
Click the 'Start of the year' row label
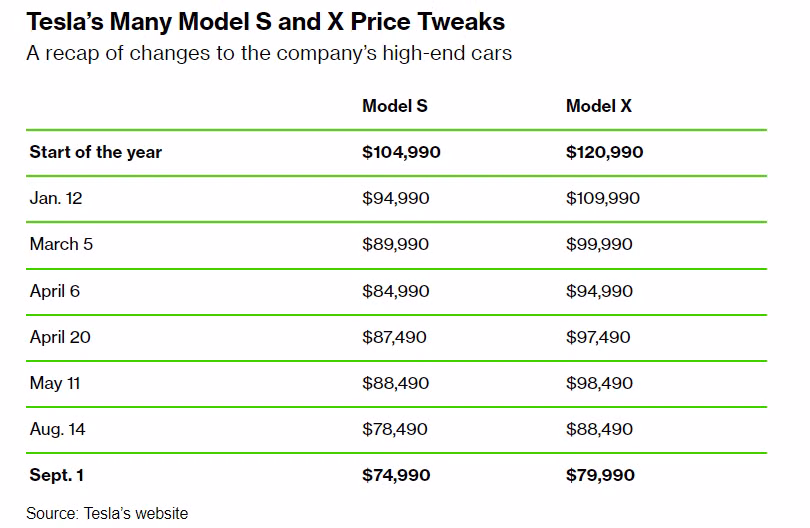pyautogui.click(x=96, y=152)
